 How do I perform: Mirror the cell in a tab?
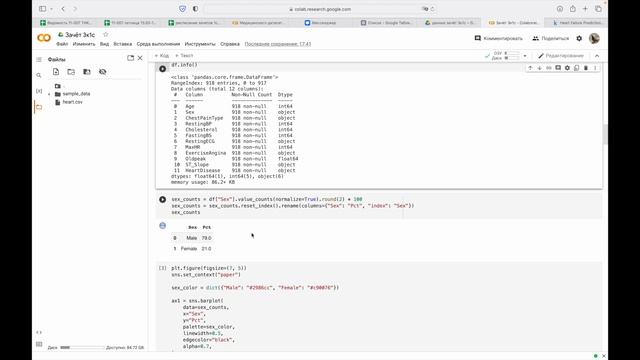click(x=576, y=68)
